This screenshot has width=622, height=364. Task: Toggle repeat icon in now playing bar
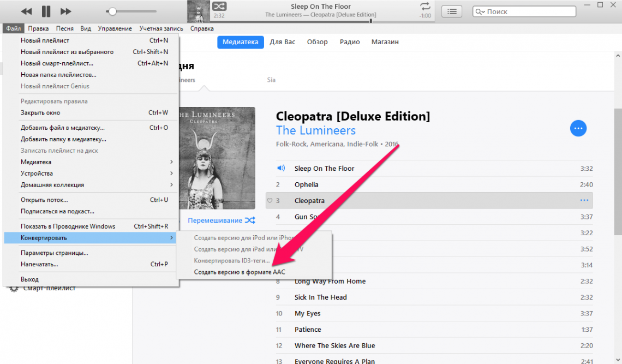click(425, 7)
